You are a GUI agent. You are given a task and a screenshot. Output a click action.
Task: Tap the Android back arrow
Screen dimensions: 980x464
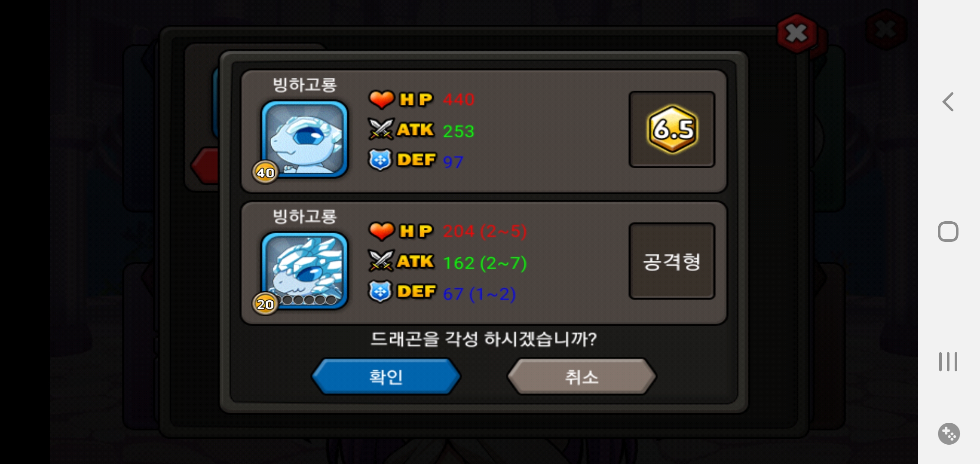click(x=948, y=102)
